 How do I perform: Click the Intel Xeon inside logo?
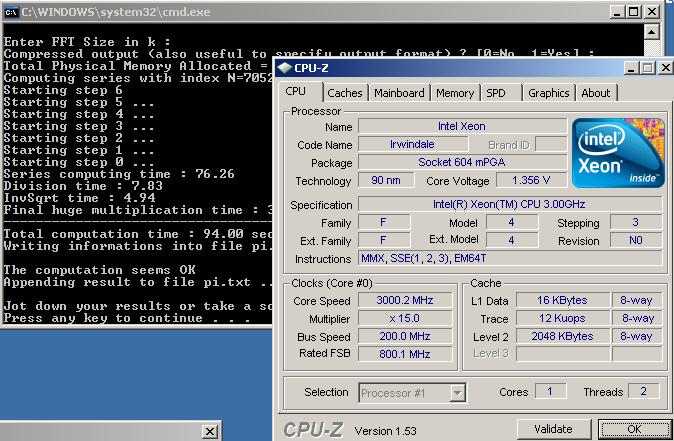pyautogui.click(x=618, y=153)
